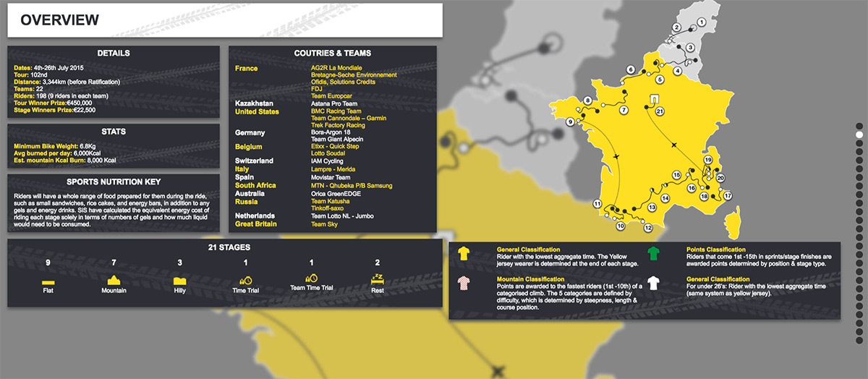
Task: Select stage 12 marker on map
Action: click(x=648, y=228)
